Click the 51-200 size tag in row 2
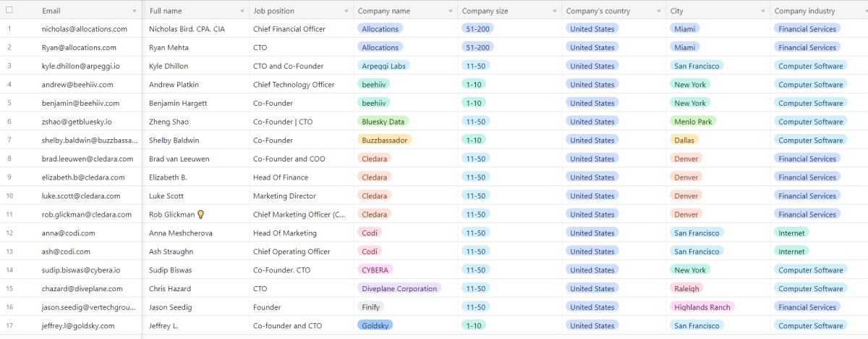Viewport: 868px width, 339px height. pyautogui.click(x=477, y=47)
